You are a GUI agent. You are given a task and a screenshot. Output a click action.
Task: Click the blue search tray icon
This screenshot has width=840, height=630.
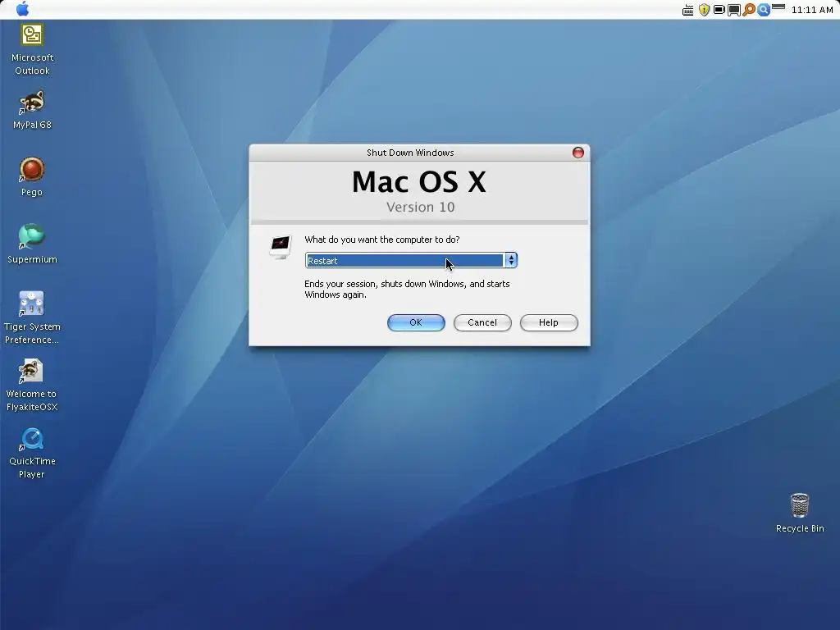coord(764,10)
